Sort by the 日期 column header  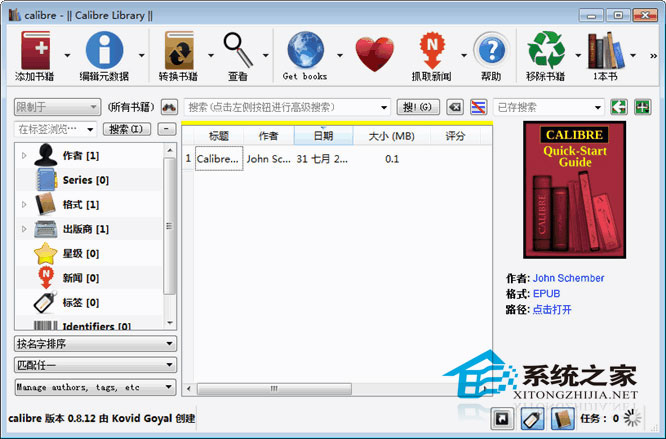click(x=323, y=136)
